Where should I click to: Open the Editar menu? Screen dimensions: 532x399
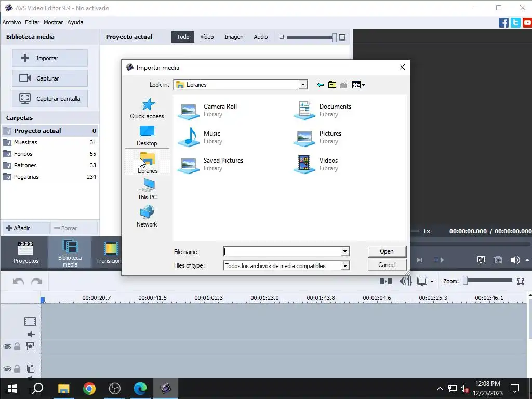32,22
